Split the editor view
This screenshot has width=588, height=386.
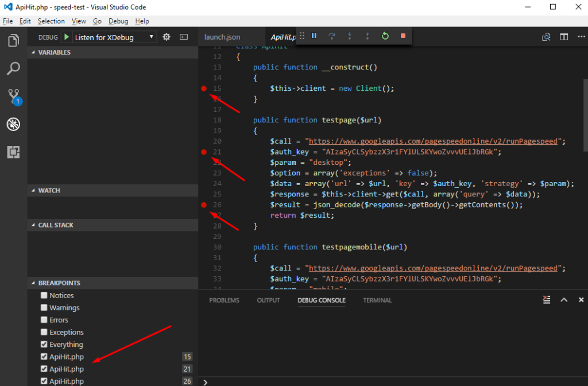(x=564, y=37)
